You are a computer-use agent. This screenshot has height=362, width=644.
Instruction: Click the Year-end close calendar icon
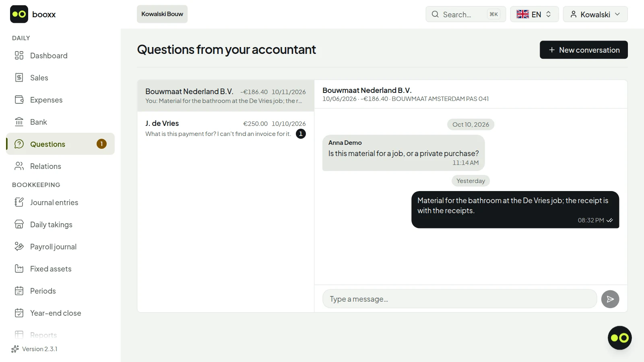(19, 313)
